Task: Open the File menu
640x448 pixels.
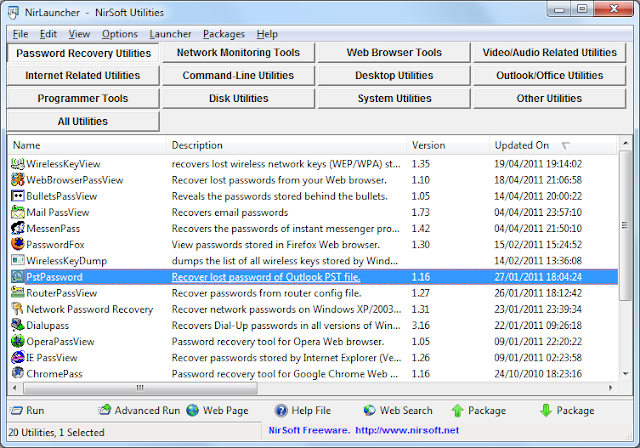Action: [20, 34]
